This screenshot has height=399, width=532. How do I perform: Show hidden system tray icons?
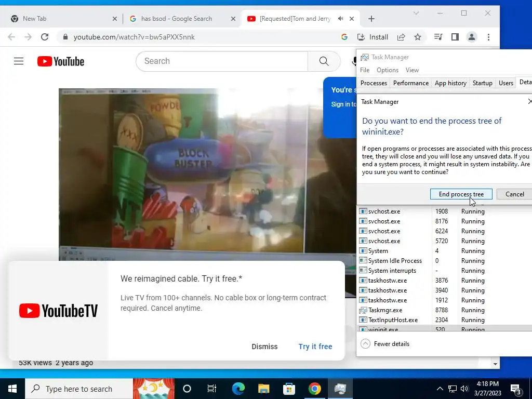click(440, 389)
